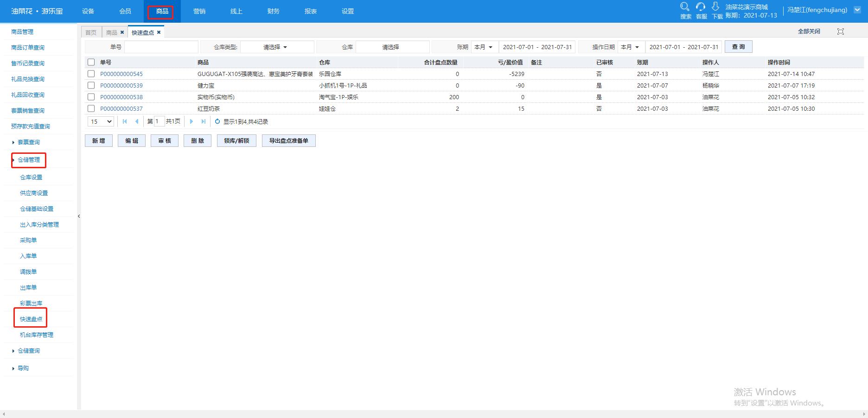Select all rows header checkbox
Image resolution: width=868 pixels, height=418 pixels.
click(91, 62)
